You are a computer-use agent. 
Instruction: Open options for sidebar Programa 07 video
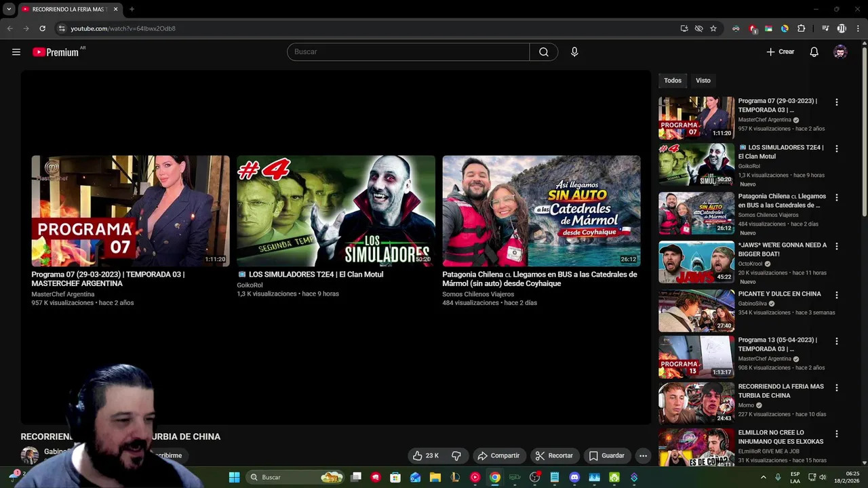(836, 102)
